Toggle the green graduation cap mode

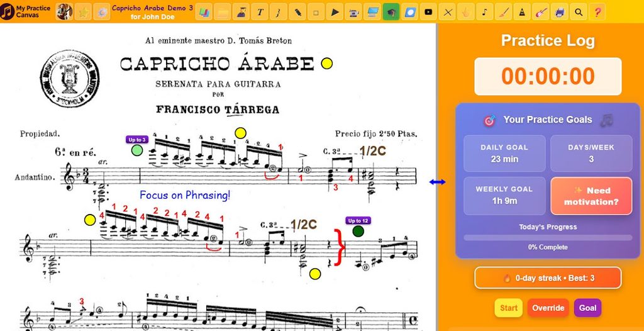[x=391, y=11]
